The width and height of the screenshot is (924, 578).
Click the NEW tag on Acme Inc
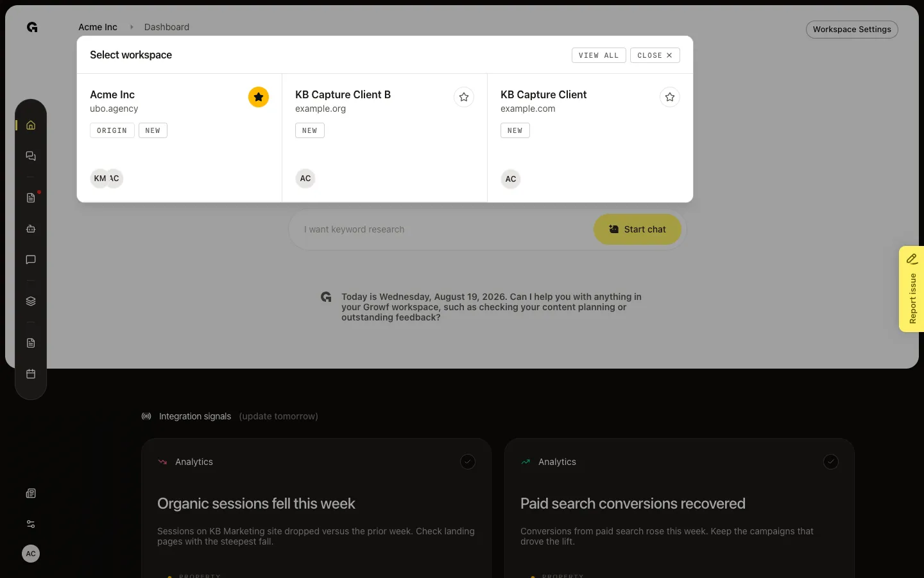tap(153, 130)
